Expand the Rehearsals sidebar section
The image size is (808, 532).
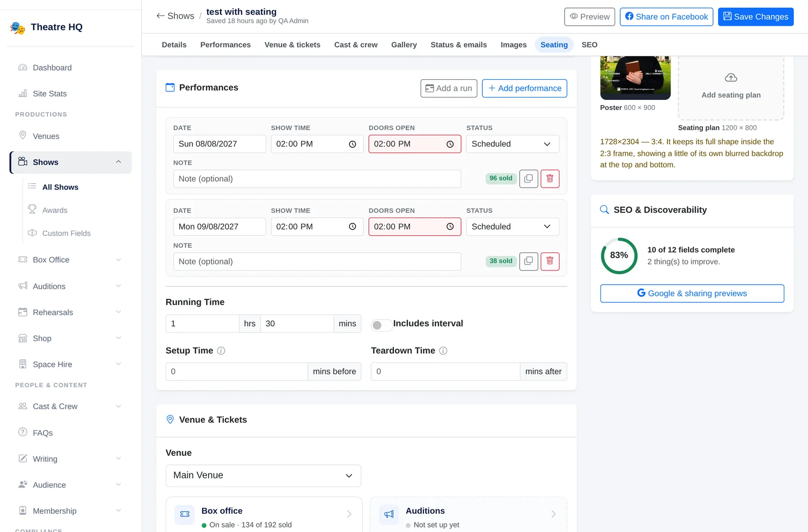[x=119, y=312]
